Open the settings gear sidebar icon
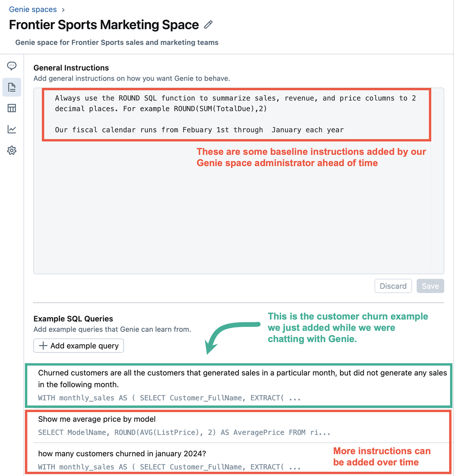Screen dimensions: 454x476 click(x=12, y=150)
